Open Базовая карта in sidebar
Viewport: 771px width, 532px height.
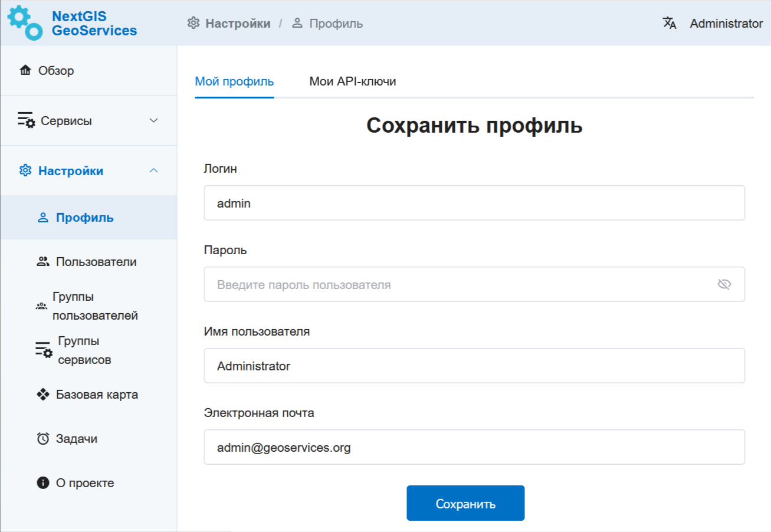88,395
